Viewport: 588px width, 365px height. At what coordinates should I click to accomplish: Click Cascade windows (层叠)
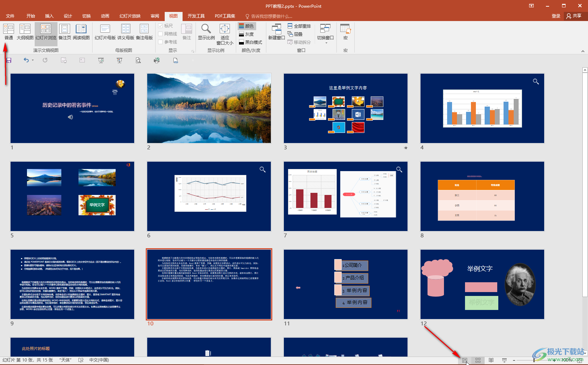click(295, 34)
